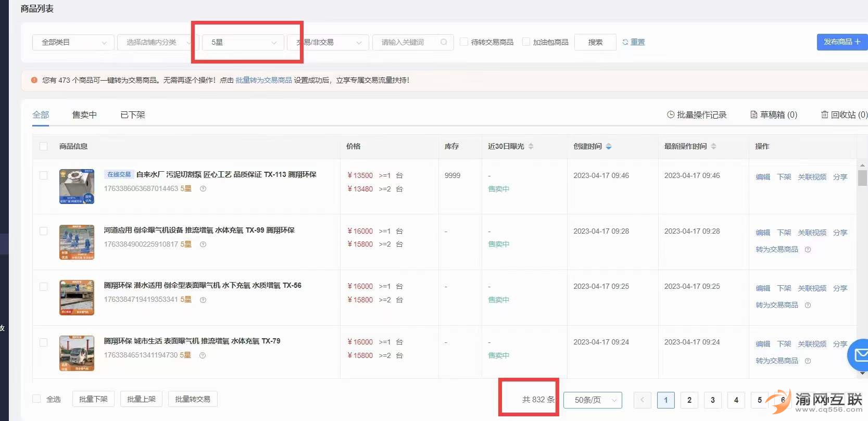Open the 5星 star rating dropdown
This screenshot has height=421, width=868.
click(243, 42)
